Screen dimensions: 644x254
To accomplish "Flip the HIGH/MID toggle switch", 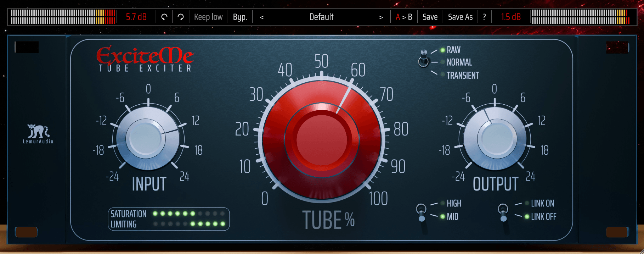I will tap(421, 212).
